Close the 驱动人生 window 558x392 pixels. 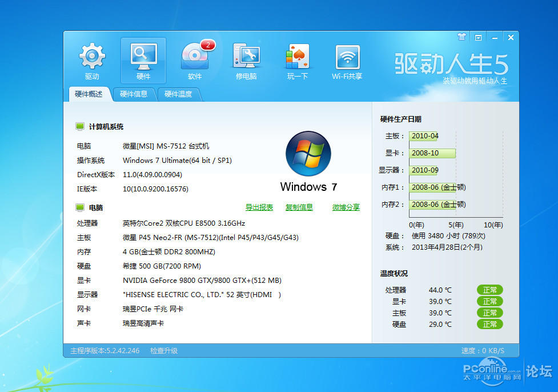tap(511, 37)
